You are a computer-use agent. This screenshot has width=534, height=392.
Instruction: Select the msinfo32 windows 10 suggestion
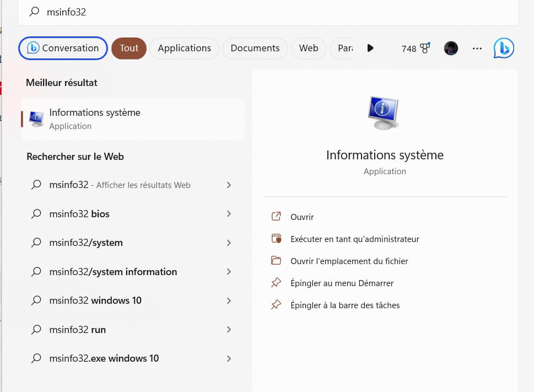pos(133,300)
